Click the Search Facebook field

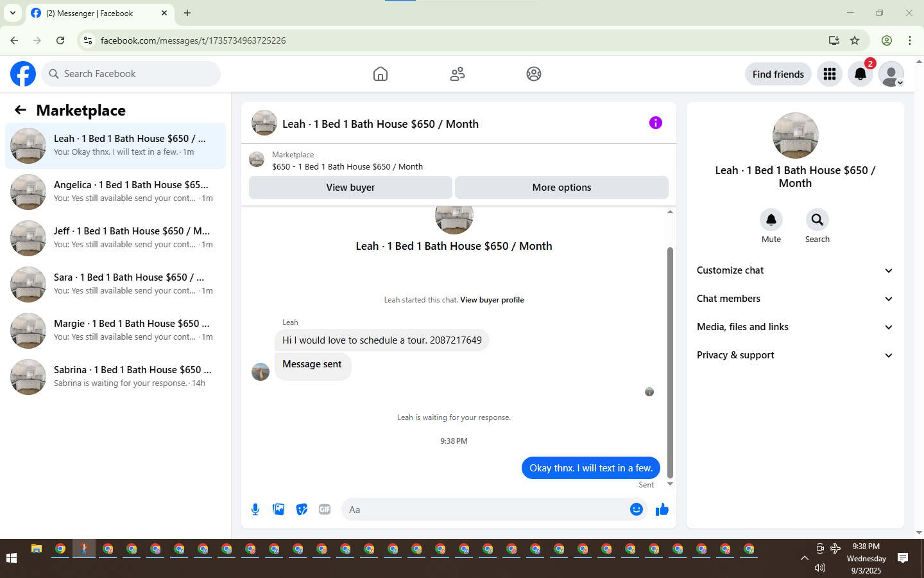point(131,74)
